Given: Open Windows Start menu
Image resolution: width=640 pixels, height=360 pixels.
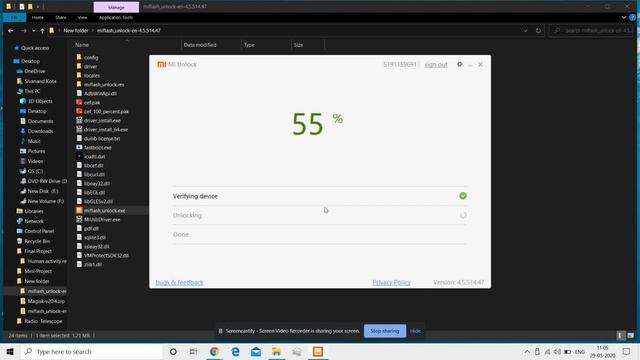Looking at the screenshot, I should (x=10, y=352).
